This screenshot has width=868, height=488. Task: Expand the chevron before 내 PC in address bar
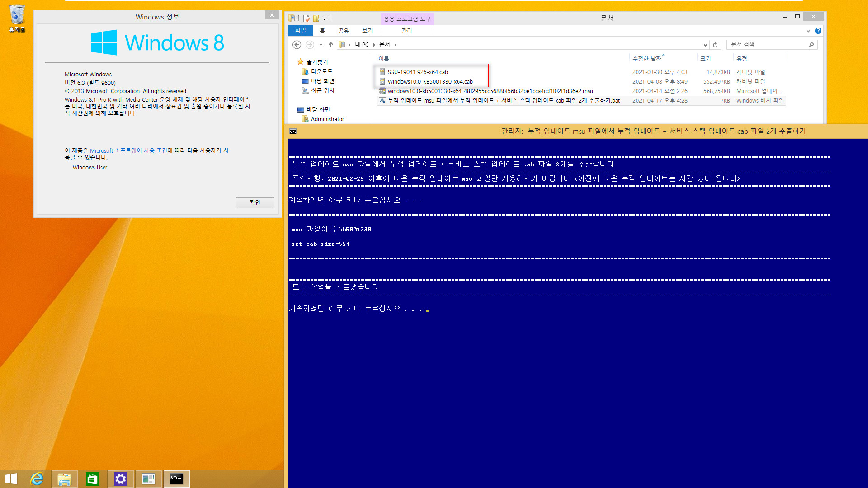coord(350,45)
